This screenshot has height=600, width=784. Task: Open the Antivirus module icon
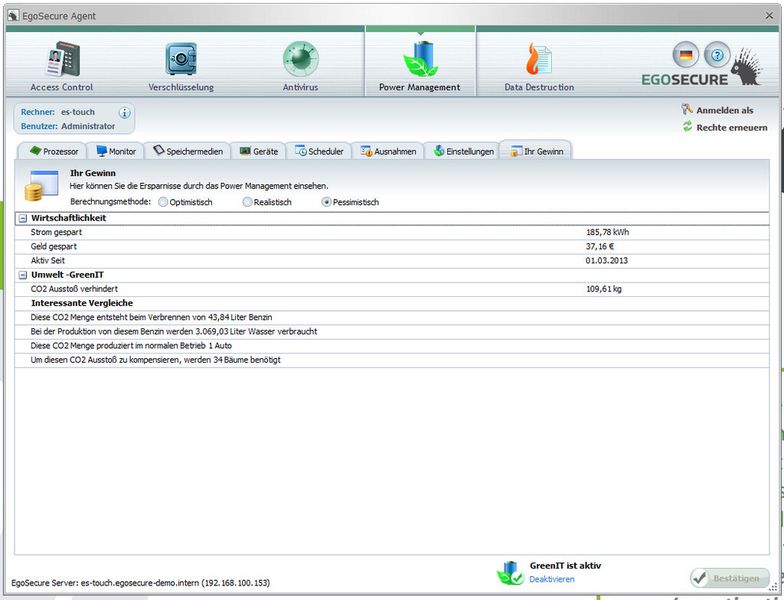click(300, 59)
